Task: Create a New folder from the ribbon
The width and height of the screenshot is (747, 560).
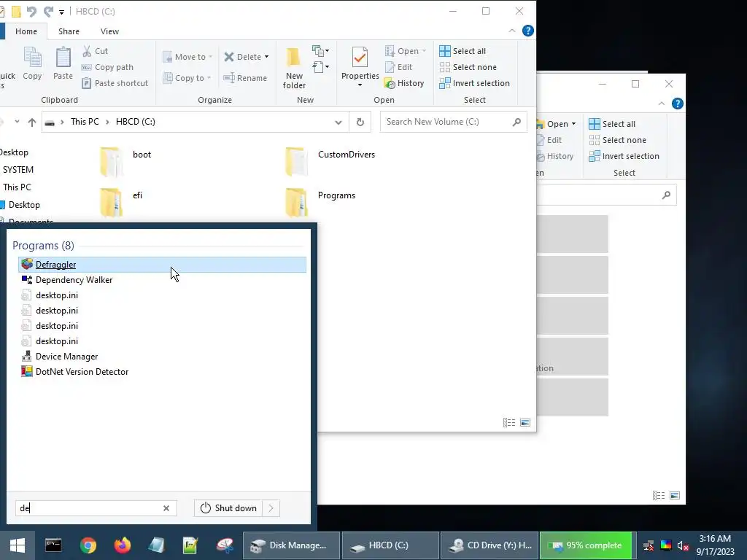Action: [294, 68]
